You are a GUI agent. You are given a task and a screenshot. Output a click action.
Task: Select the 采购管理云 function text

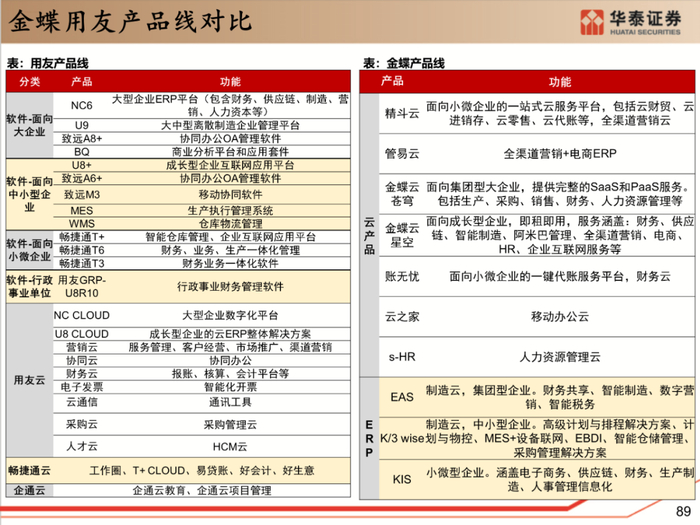(x=230, y=425)
